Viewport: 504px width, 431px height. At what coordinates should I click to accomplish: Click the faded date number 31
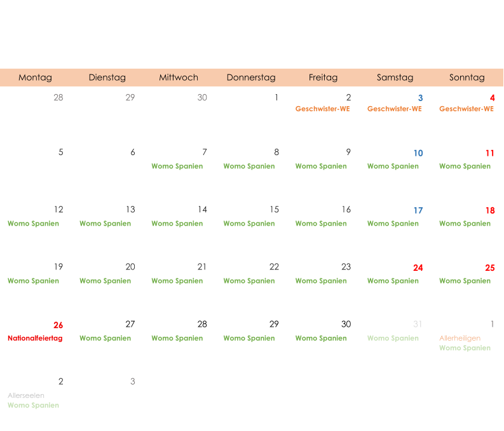418,324
